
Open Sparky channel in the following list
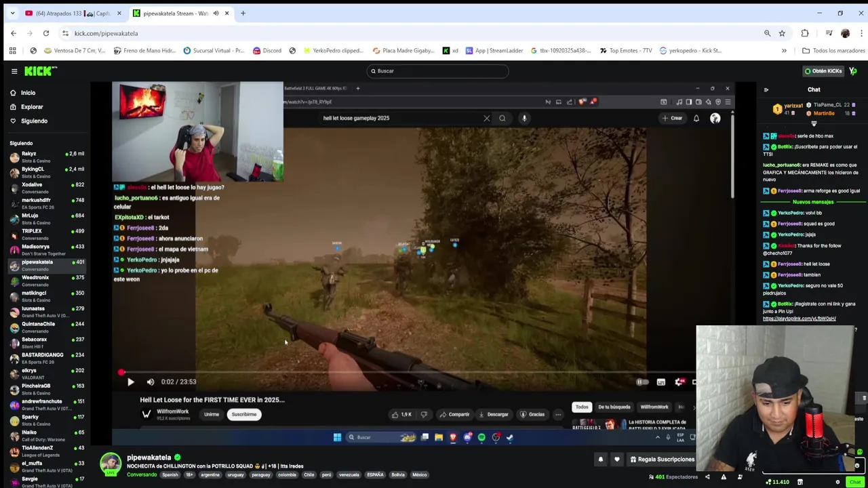pyautogui.click(x=46, y=420)
